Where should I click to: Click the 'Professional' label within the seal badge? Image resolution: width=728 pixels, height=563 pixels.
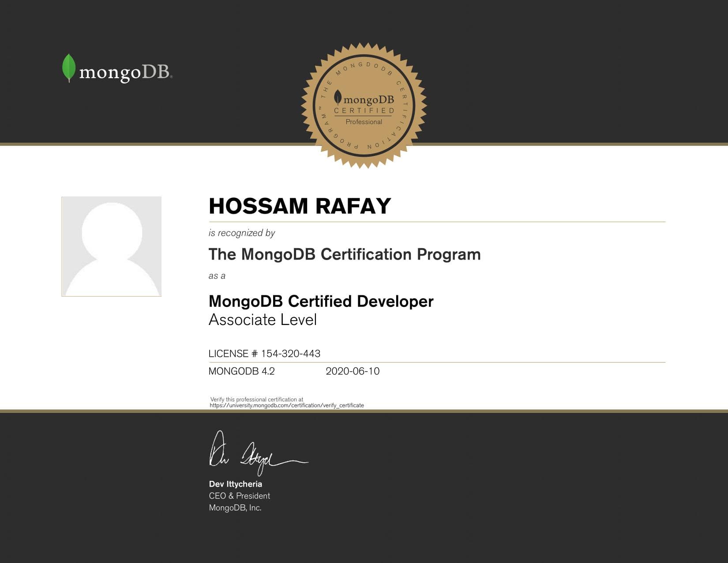tap(364, 121)
